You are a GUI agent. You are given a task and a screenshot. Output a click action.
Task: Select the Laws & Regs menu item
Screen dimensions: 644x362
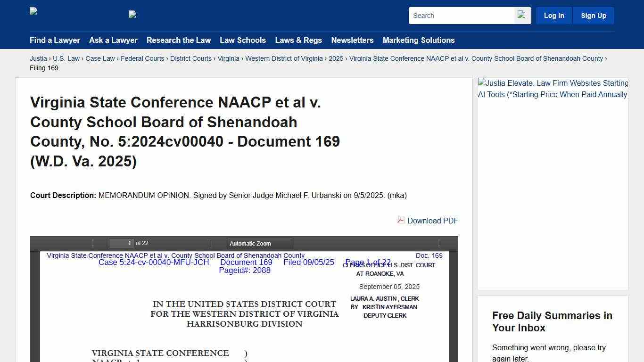pyautogui.click(x=298, y=41)
